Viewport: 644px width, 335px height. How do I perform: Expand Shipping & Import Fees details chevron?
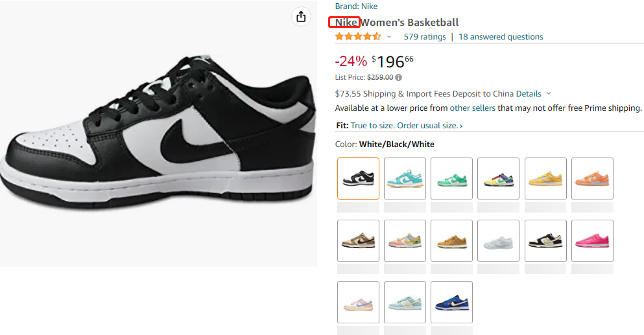pyautogui.click(x=549, y=94)
